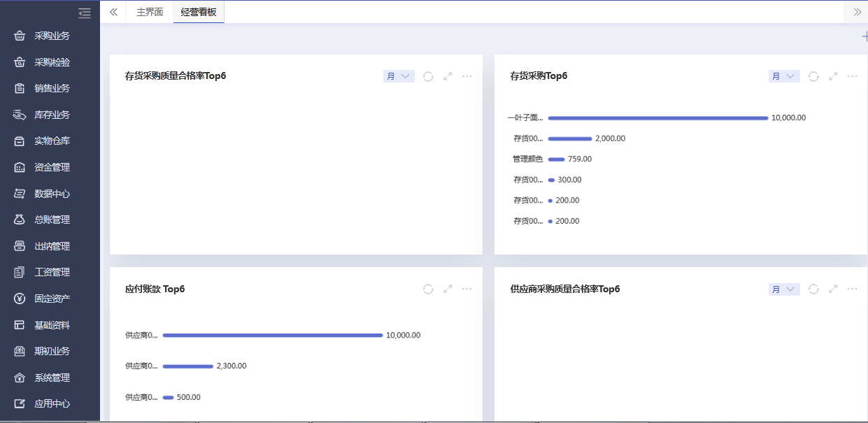
Task: Switch to the 主界面 tab
Action: (150, 13)
